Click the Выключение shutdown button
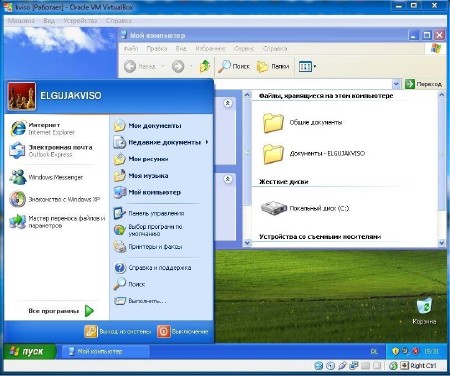This screenshot has width=450, height=376. tap(183, 332)
